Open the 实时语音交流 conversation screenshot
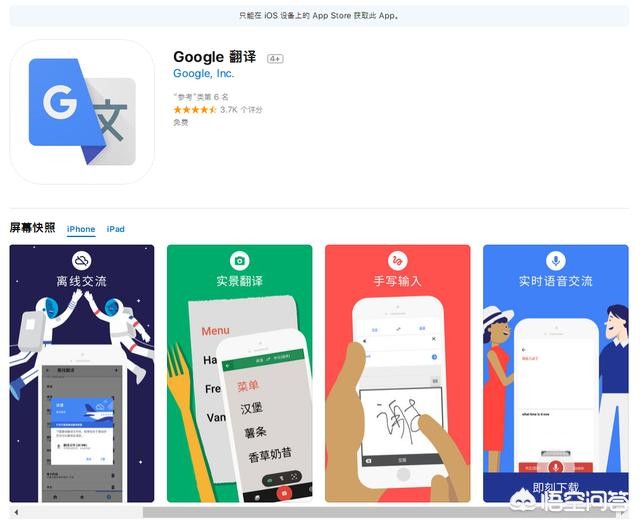 point(556,373)
